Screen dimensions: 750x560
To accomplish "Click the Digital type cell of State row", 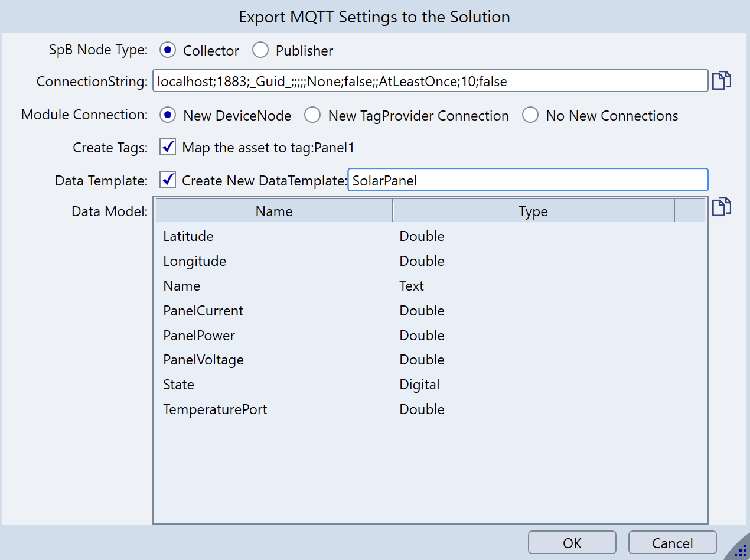I will pos(419,385).
